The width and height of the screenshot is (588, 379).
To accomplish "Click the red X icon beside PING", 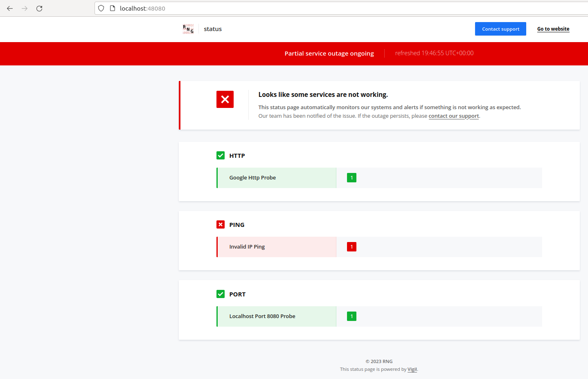I will pos(221,224).
